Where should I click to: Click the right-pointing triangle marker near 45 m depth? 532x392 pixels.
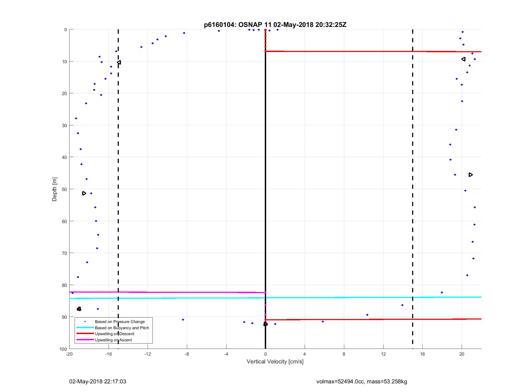click(471, 175)
